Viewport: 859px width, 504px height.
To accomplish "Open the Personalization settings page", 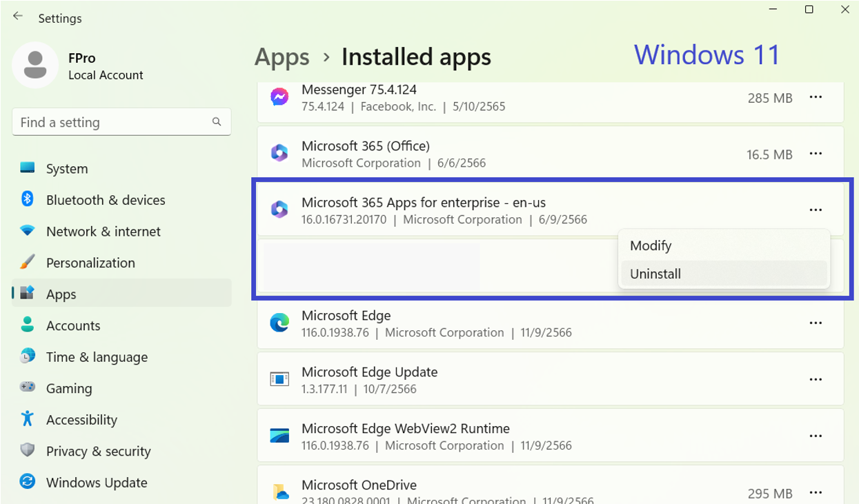I will (90, 263).
